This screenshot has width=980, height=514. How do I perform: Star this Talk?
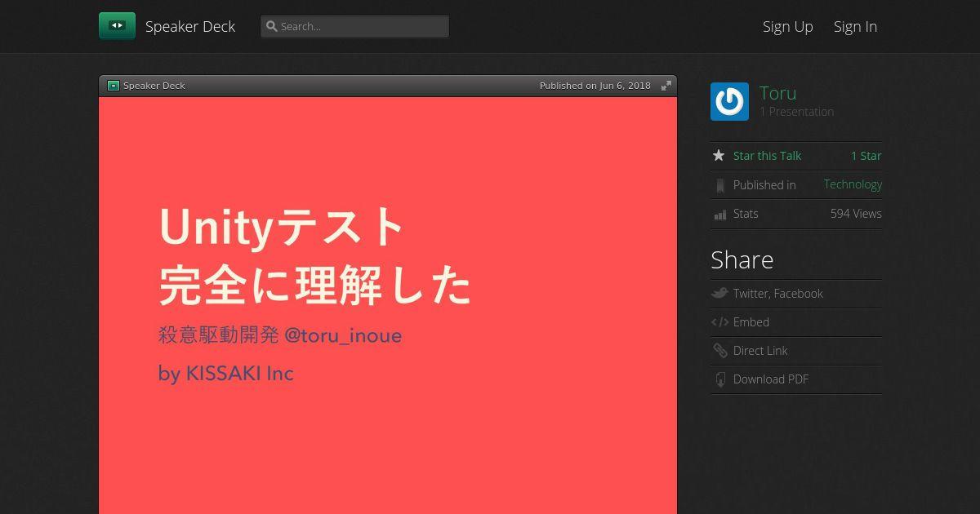(x=767, y=156)
